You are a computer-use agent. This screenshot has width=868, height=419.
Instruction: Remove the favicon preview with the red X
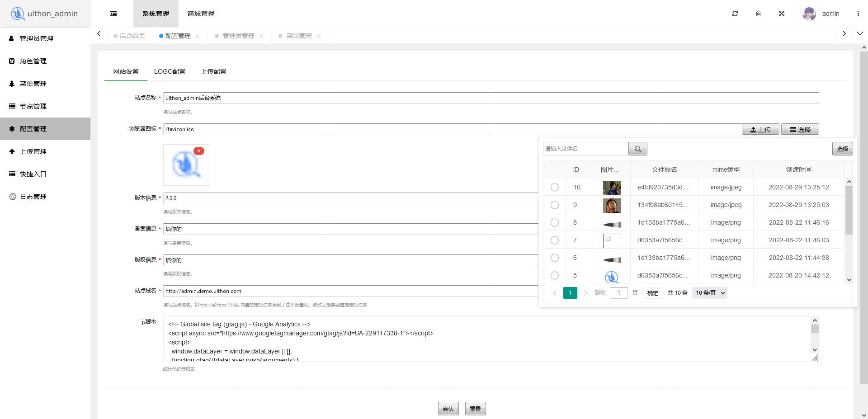pos(199,151)
